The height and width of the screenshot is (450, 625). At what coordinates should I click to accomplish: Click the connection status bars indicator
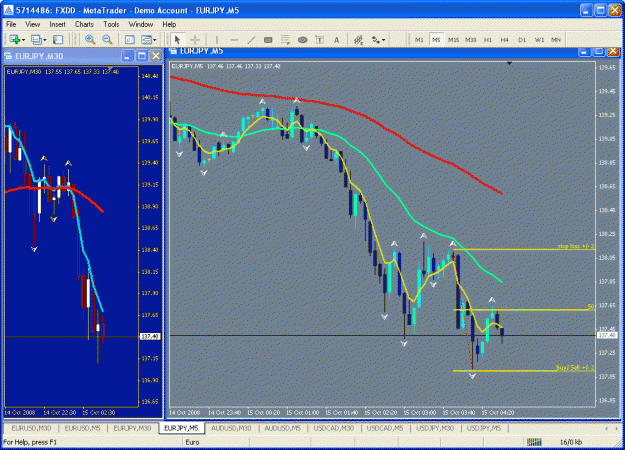point(534,442)
